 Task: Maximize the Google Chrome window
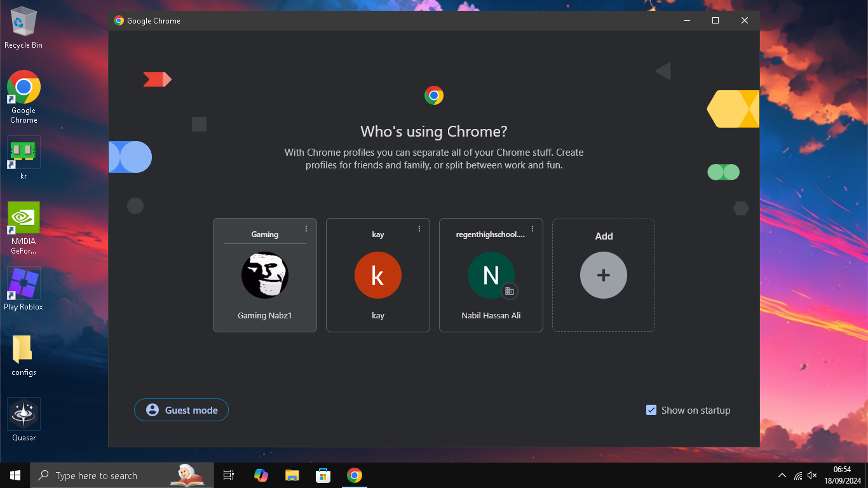[x=715, y=20]
